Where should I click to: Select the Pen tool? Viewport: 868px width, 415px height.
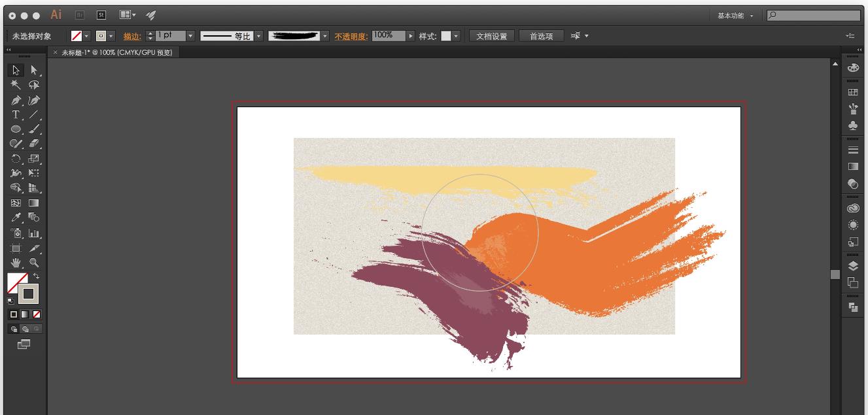point(16,99)
